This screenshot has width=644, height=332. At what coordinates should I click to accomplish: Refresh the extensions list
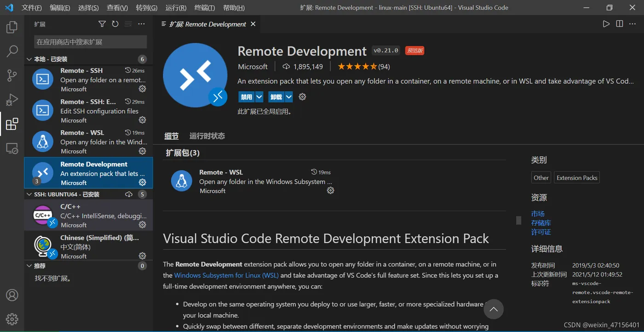115,24
